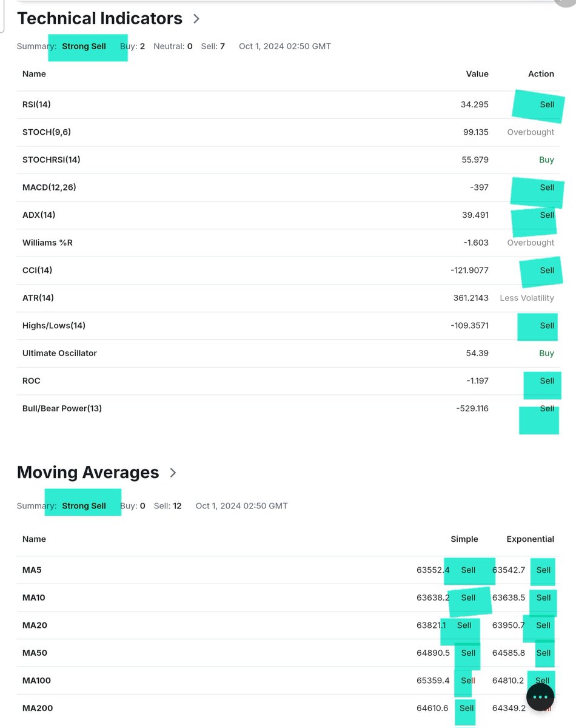Click the highlighted Strong Sell technical summary
The height and width of the screenshot is (728, 576).
click(84, 46)
